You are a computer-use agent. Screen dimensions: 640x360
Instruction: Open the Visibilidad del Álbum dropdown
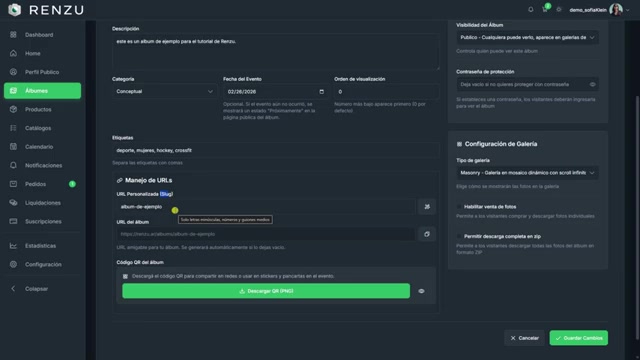pos(527,38)
